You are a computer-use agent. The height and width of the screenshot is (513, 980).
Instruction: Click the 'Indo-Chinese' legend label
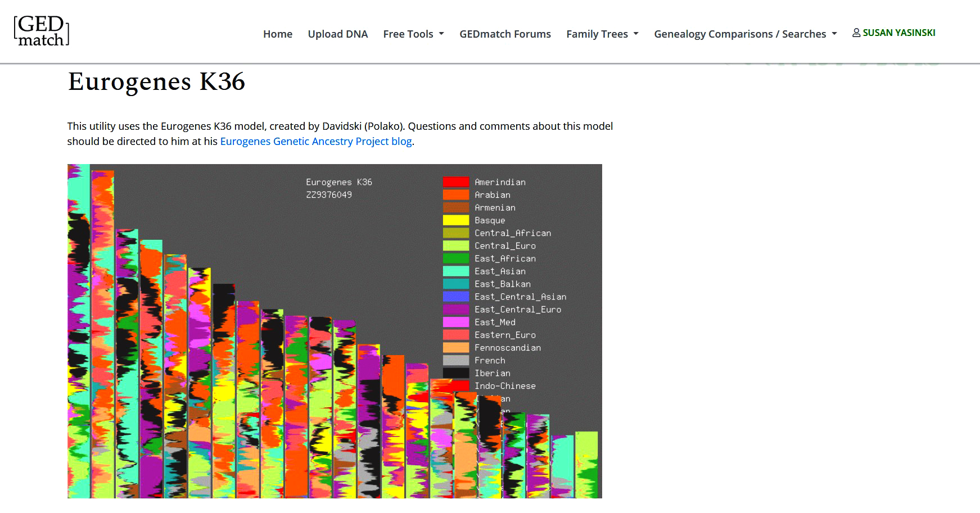pyautogui.click(x=505, y=386)
